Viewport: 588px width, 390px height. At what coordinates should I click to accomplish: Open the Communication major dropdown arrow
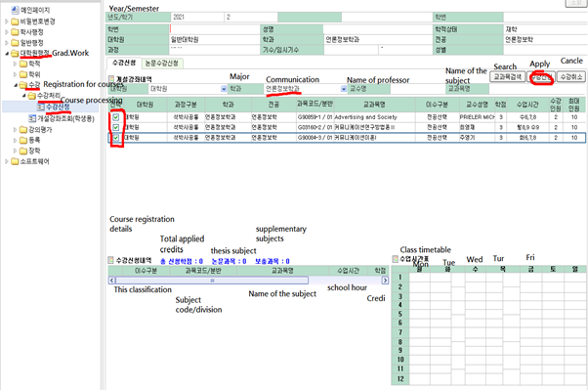[344, 89]
